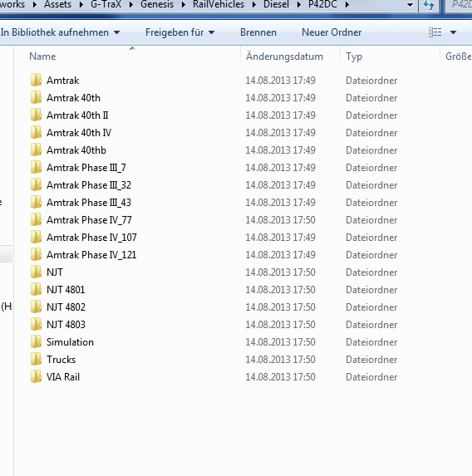The image size is (472, 476).
Task: Select the Amtrak 40th folder icon
Action: (36, 98)
